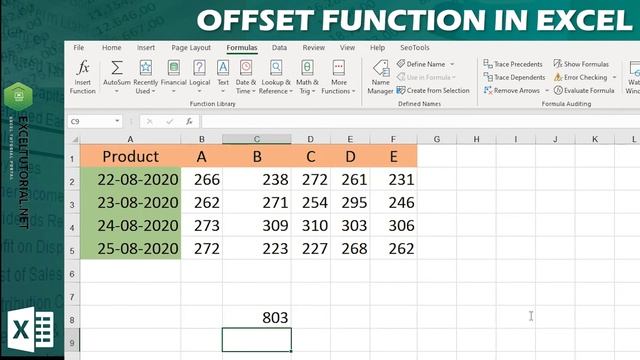This screenshot has width=640, height=360.
Task: Select column C header
Action: point(257,139)
